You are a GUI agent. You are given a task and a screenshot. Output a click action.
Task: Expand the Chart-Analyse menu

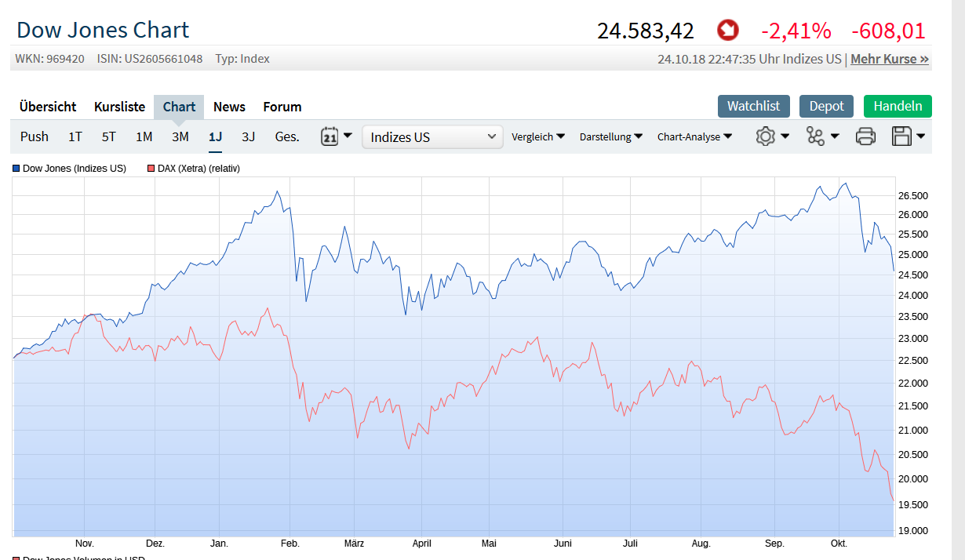(694, 136)
